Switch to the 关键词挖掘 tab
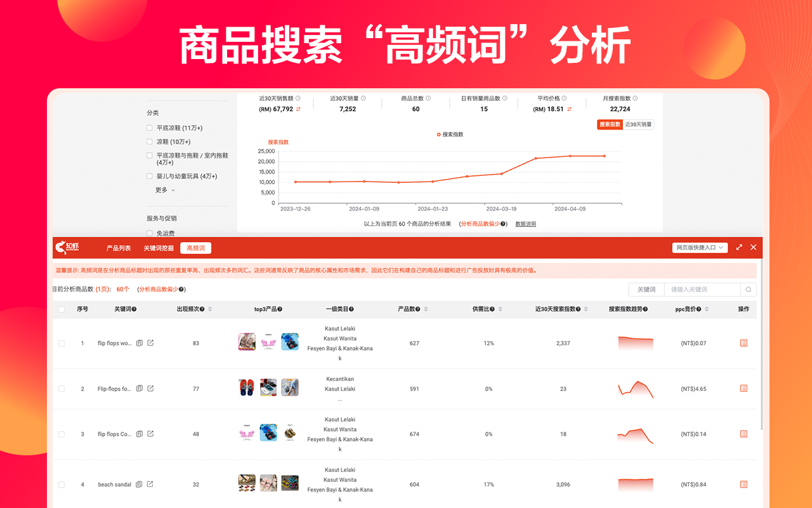 click(x=158, y=248)
